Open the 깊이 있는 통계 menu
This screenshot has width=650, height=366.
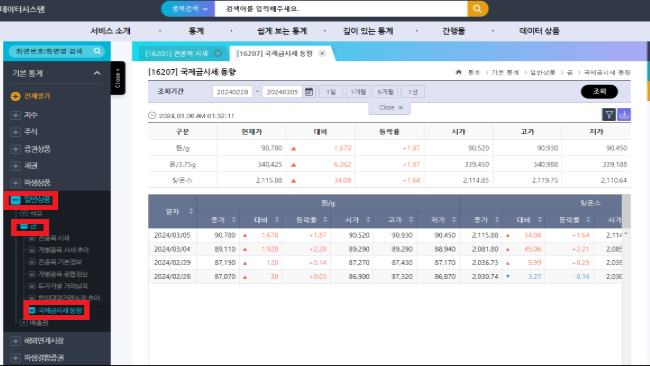[368, 31]
